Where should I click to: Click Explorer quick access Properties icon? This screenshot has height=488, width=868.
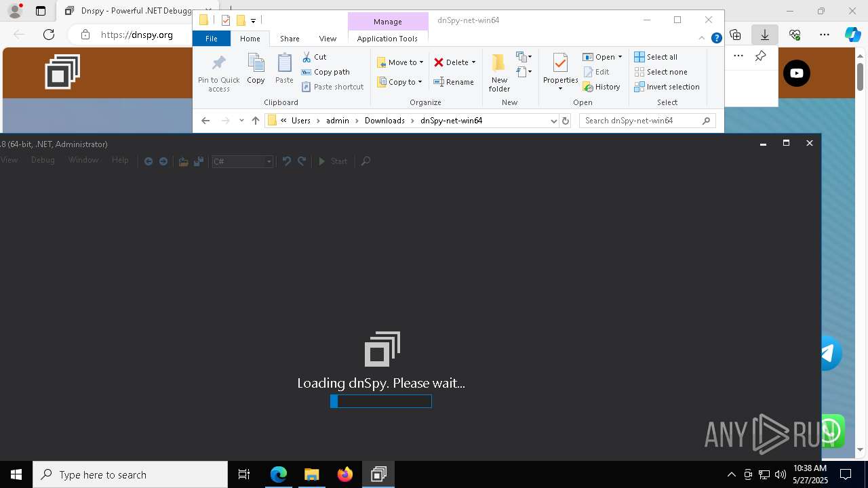pyautogui.click(x=226, y=20)
